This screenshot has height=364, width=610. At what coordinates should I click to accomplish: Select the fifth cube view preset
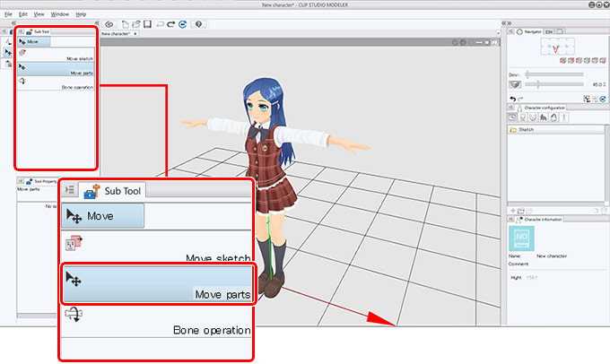(x=595, y=60)
